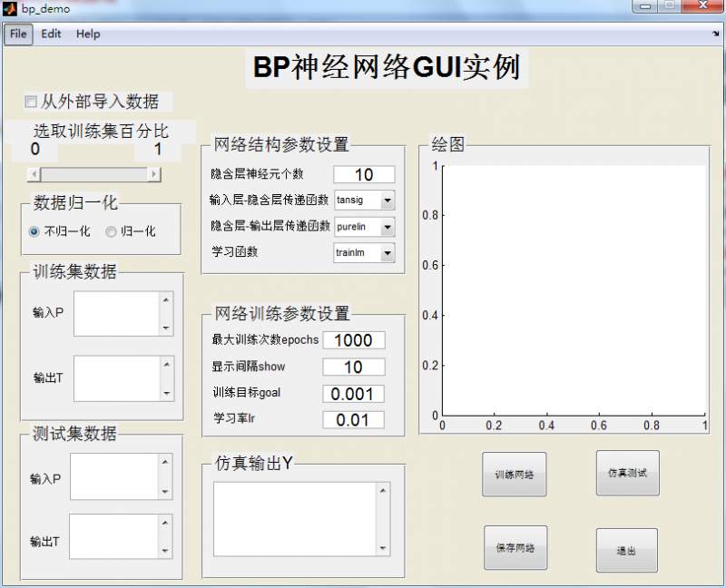Click the 选取训练集百分比 label

(101, 132)
